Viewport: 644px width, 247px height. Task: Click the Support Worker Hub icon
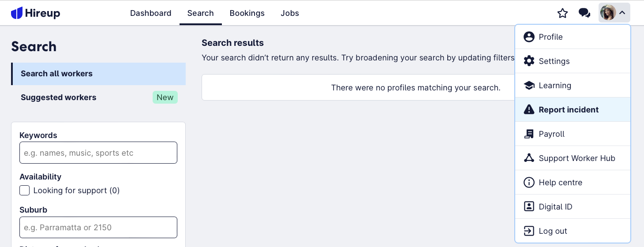pyautogui.click(x=529, y=158)
